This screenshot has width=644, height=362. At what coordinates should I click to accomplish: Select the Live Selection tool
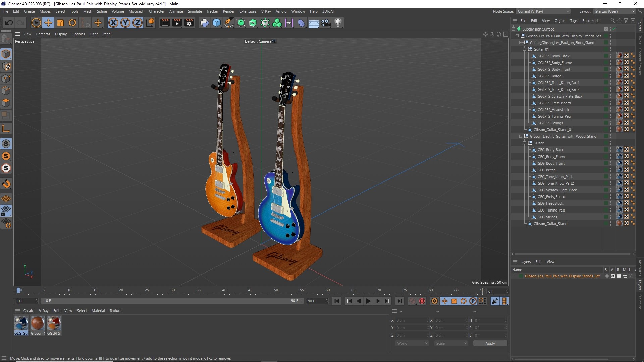(x=36, y=23)
